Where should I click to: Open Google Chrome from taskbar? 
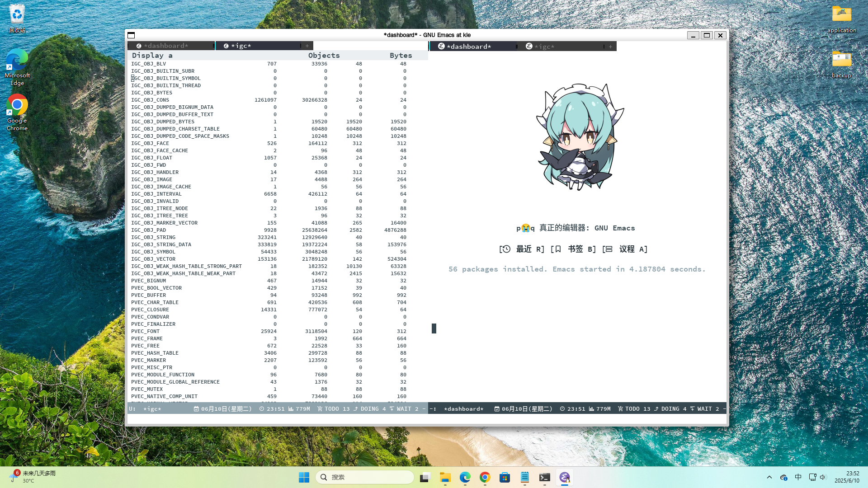coord(485,477)
